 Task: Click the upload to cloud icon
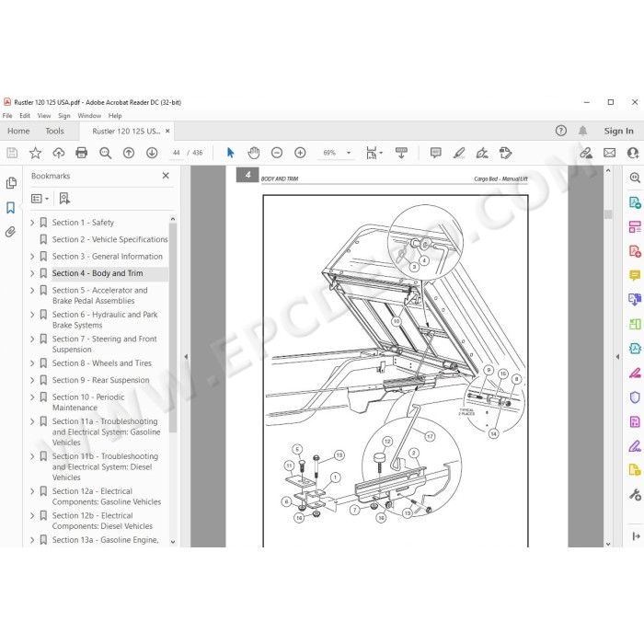[x=58, y=154]
